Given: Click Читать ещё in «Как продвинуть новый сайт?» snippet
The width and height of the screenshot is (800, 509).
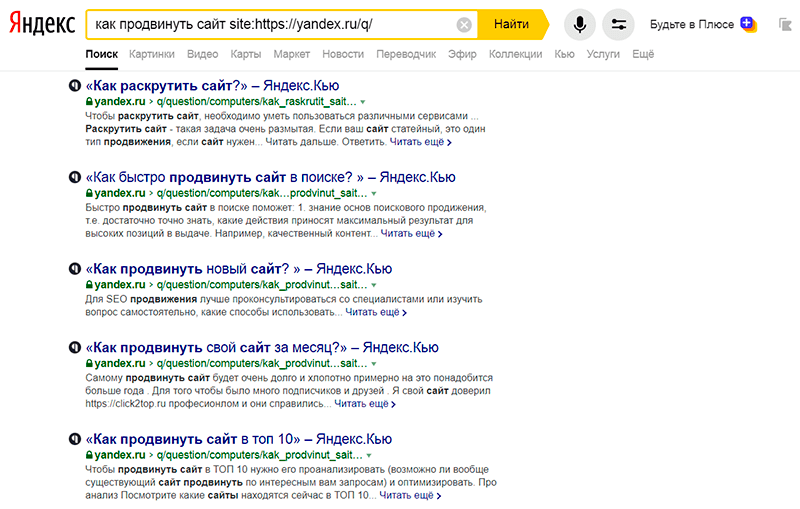Looking at the screenshot, I should click(376, 312).
